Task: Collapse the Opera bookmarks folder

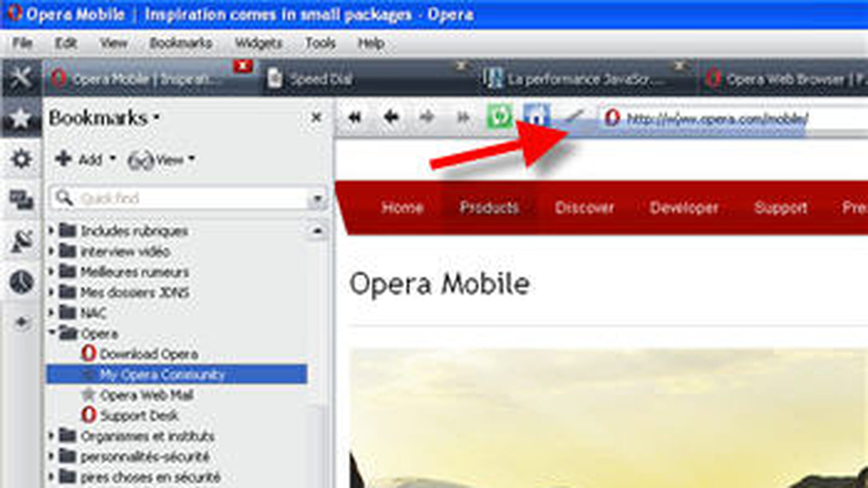Action: [x=52, y=332]
